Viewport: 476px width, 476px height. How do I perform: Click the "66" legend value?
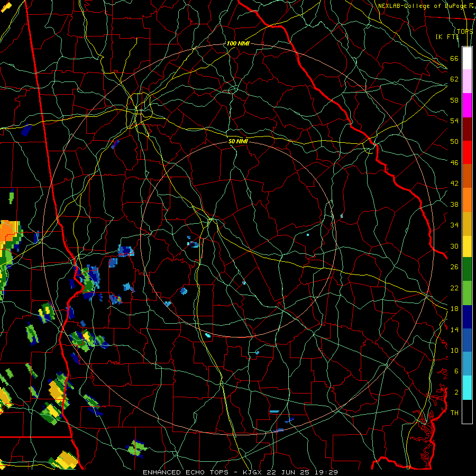(x=454, y=59)
